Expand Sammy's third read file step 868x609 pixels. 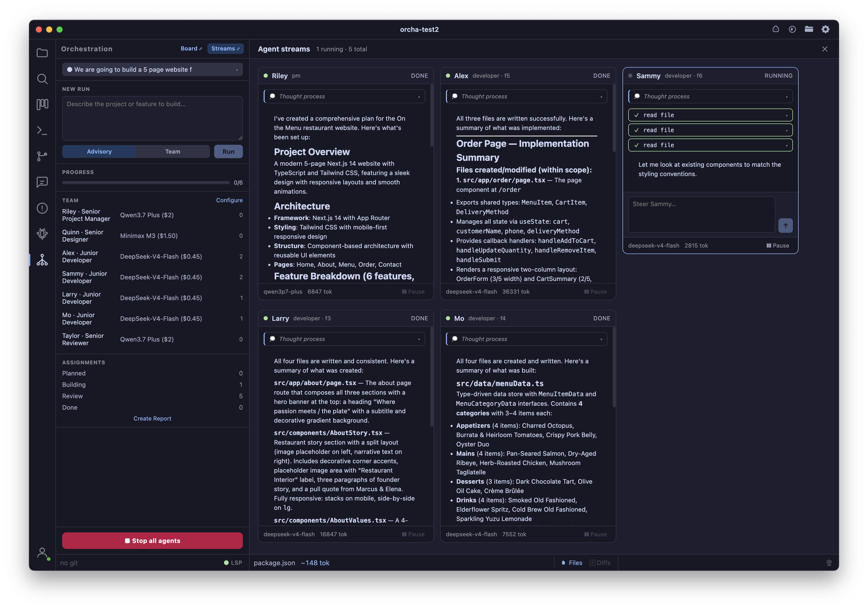[710, 145]
